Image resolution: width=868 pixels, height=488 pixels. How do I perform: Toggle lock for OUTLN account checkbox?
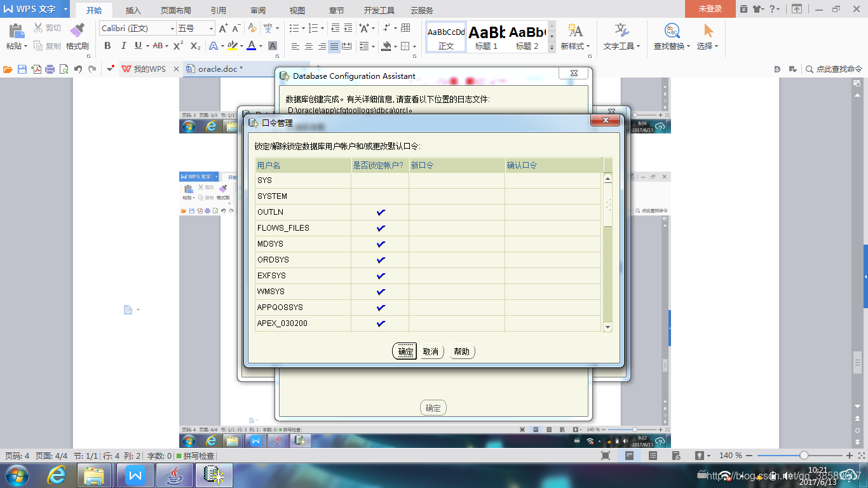pos(381,212)
